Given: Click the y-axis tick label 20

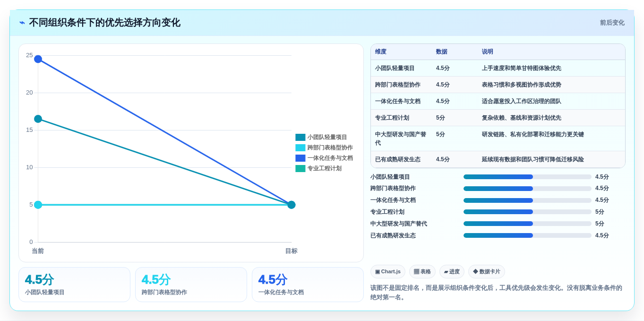Looking at the screenshot, I should (29, 93).
